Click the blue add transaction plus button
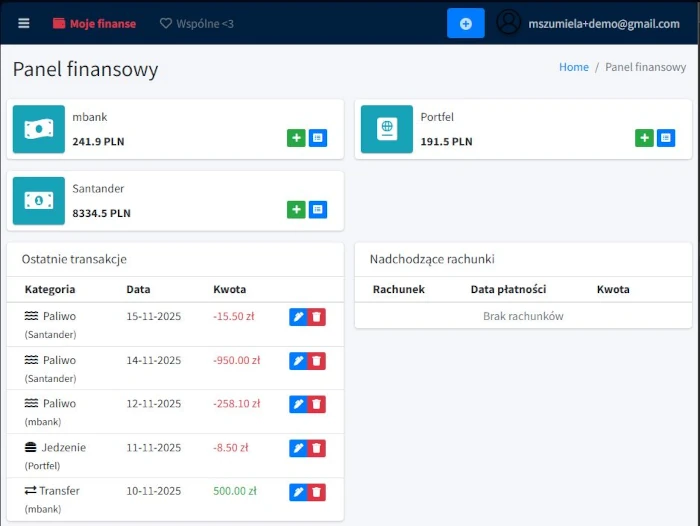The height and width of the screenshot is (526, 700). coord(465,23)
